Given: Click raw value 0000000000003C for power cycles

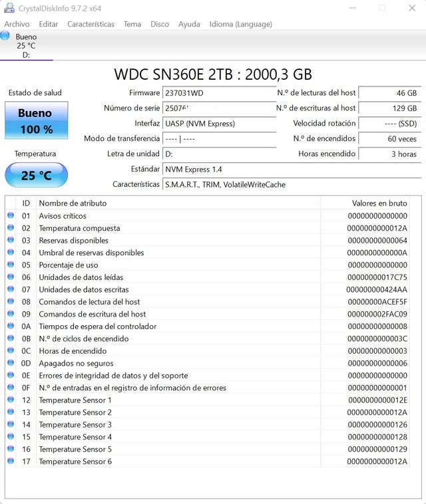Looking at the screenshot, I should click(377, 339).
